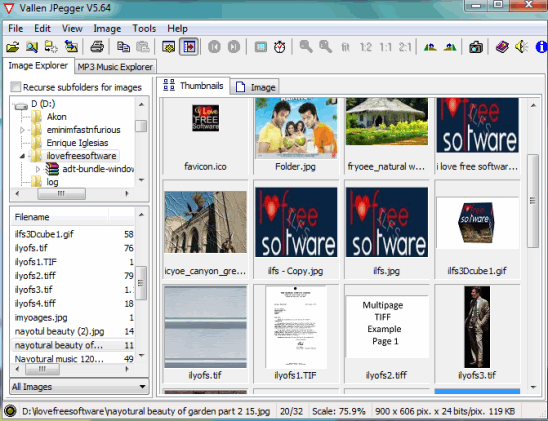Select the fit zoom option
The width and height of the screenshot is (548, 421).
(345, 47)
